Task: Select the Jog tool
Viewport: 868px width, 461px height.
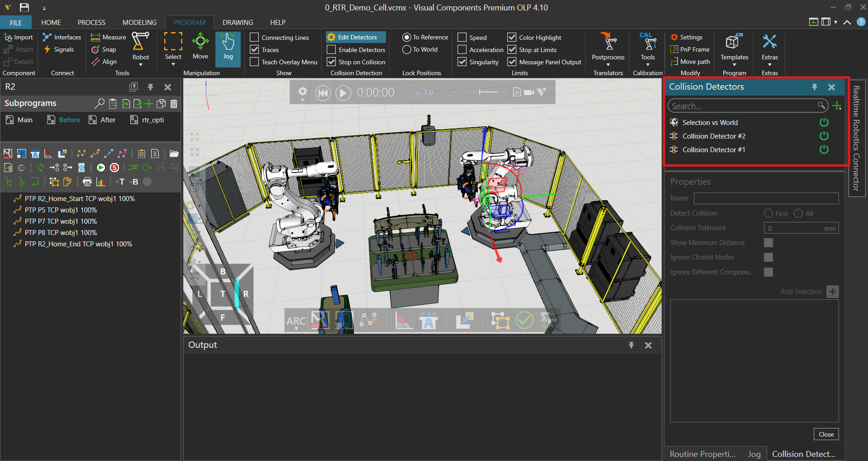Action: (228, 48)
